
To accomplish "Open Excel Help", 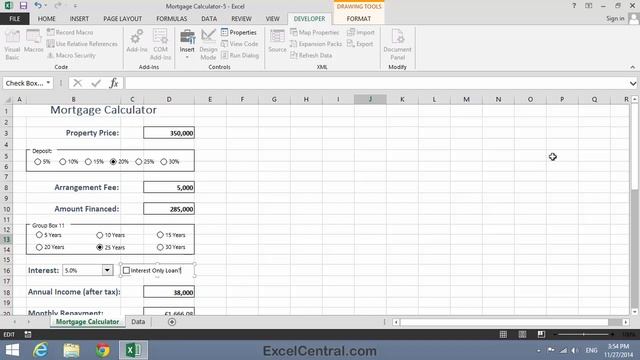I will pos(574,6).
